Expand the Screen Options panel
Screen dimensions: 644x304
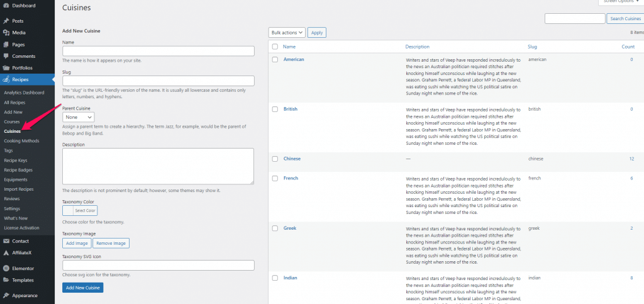click(621, 2)
